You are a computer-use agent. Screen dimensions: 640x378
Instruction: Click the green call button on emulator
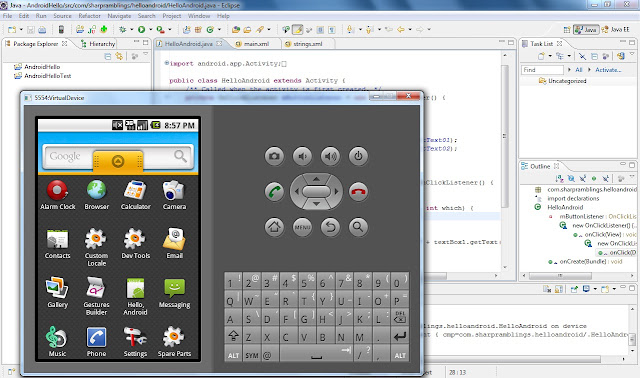(274, 191)
